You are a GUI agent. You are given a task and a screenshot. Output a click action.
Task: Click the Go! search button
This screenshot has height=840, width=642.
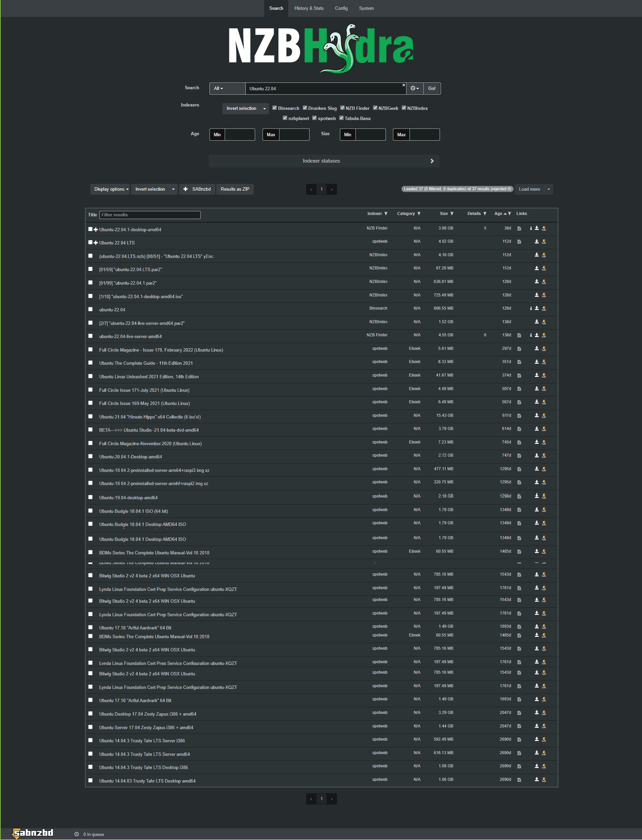(x=432, y=88)
